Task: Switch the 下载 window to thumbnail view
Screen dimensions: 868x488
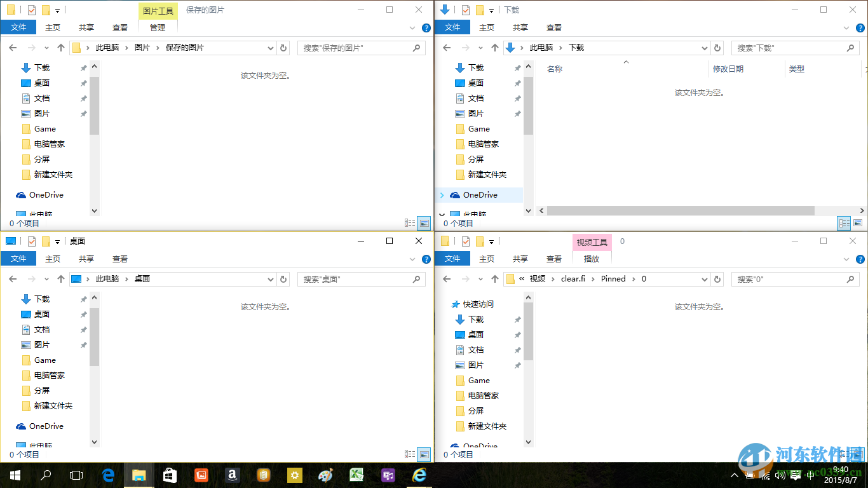Action: (858, 223)
